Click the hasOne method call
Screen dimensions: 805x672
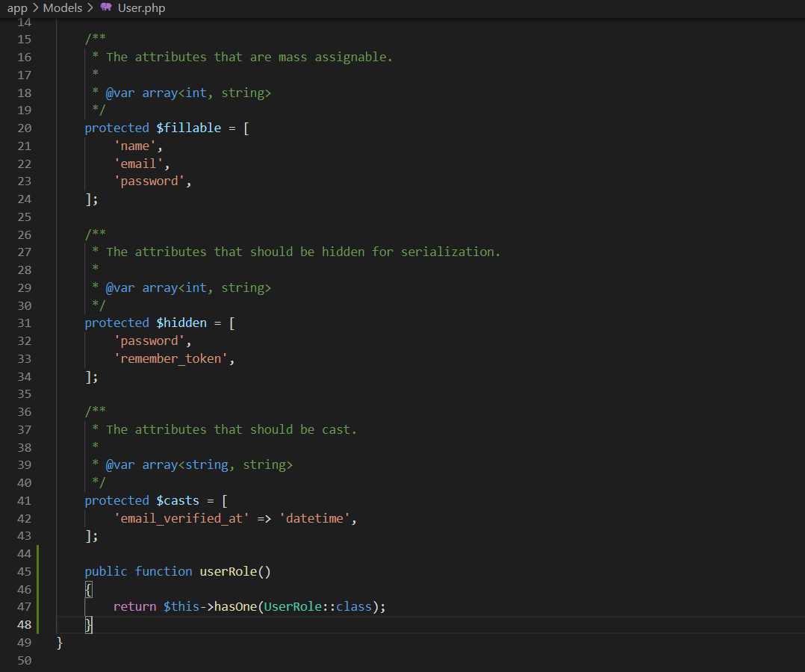coord(235,607)
